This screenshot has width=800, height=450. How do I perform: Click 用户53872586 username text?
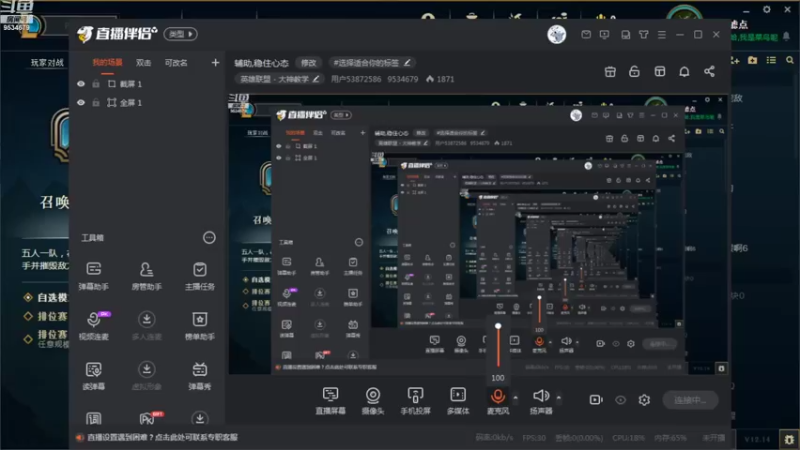point(356,79)
